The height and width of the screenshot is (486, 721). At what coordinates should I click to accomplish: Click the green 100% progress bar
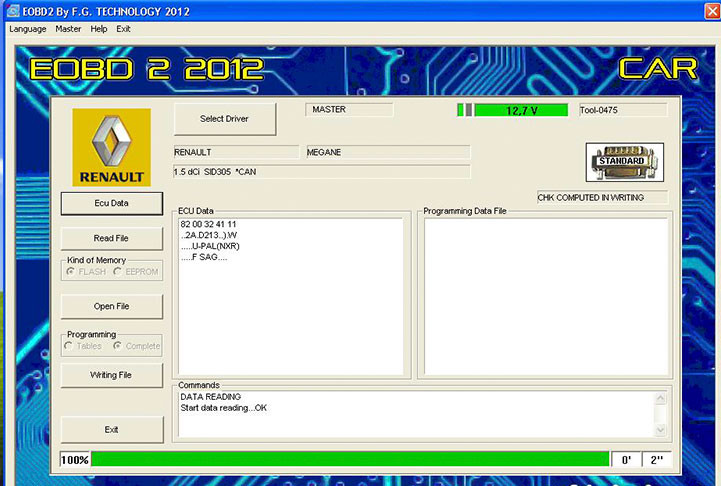coord(350,459)
